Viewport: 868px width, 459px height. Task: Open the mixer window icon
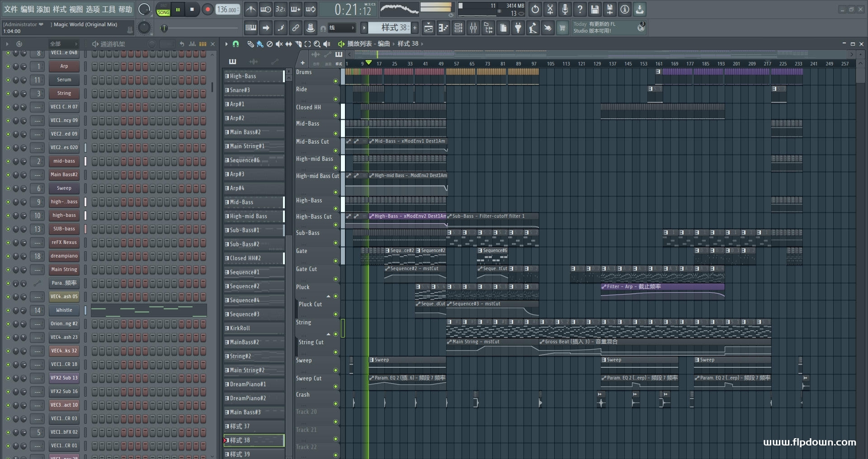coord(473,28)
